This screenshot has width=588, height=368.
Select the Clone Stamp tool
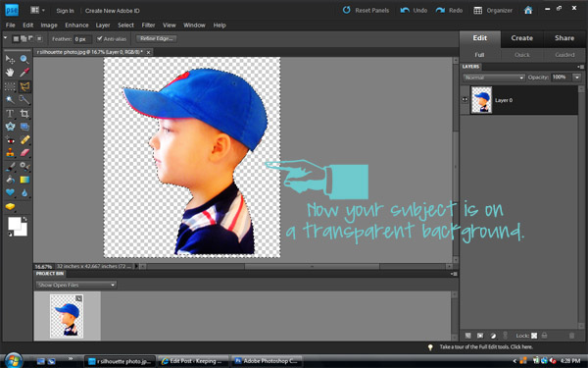tap(10, 153)
